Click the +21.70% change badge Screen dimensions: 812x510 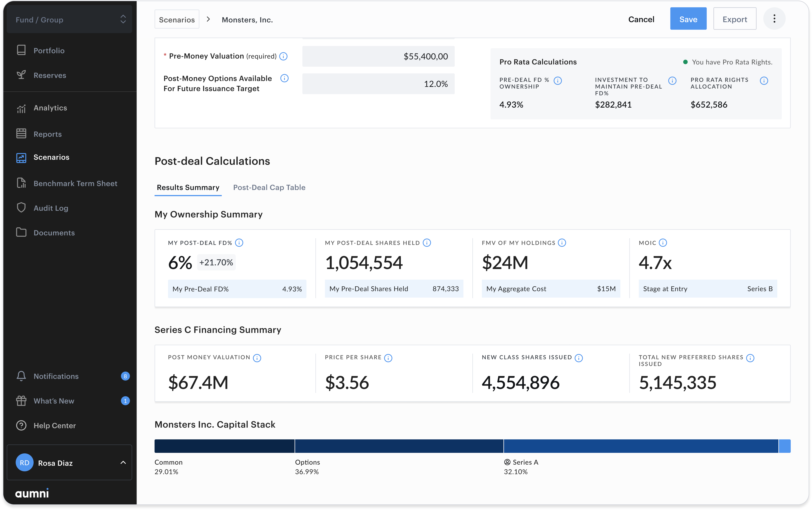[216, 262]
